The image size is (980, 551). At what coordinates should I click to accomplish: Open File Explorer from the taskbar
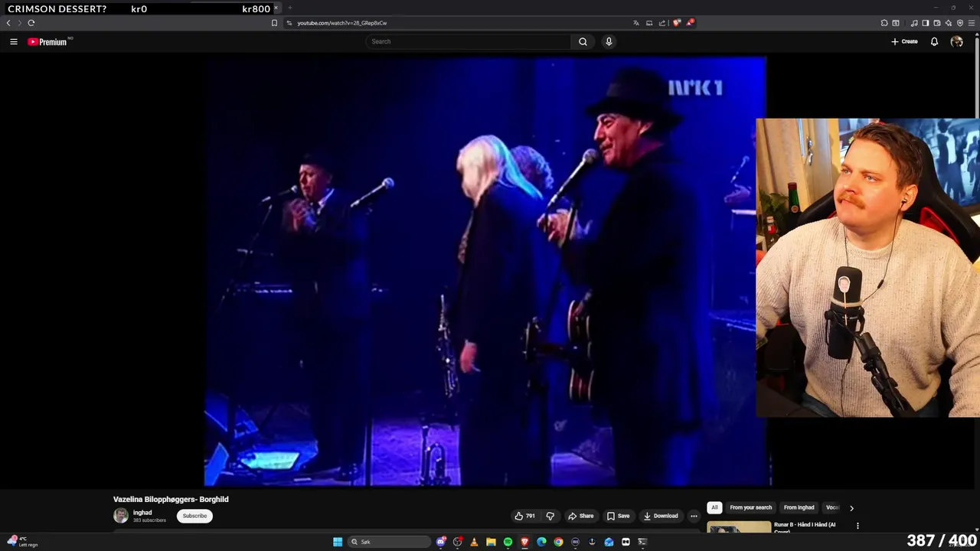coord(491,542)
